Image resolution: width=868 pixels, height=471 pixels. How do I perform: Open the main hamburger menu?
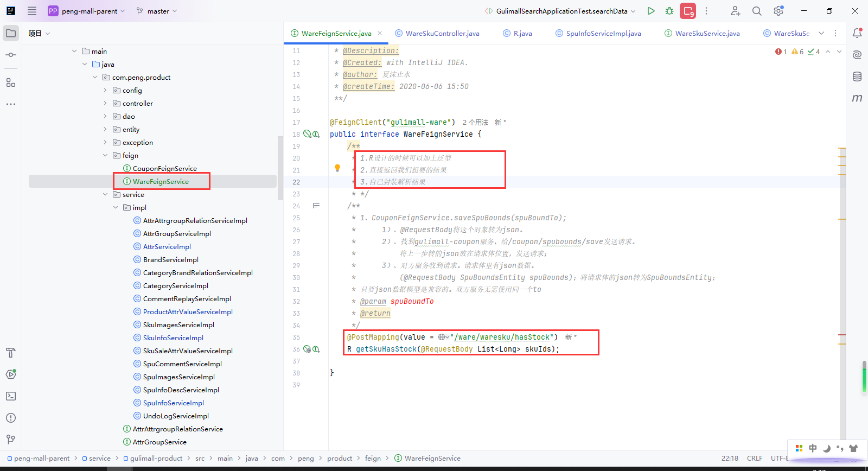click(x=32, y=11)
